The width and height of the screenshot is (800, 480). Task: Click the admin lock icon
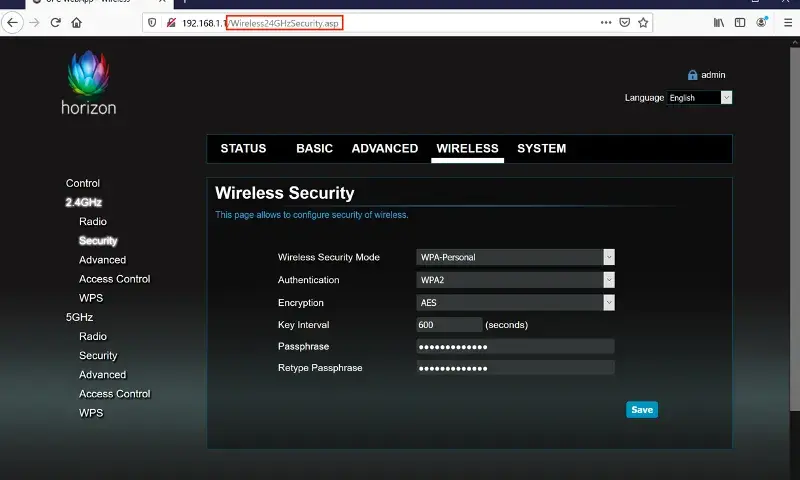coord(692,75)
